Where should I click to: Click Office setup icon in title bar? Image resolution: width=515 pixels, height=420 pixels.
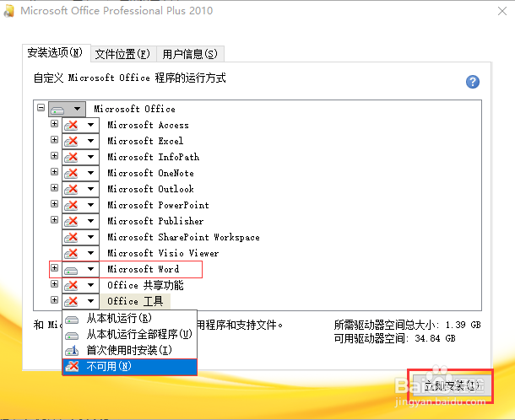click(x=9, y=11)
